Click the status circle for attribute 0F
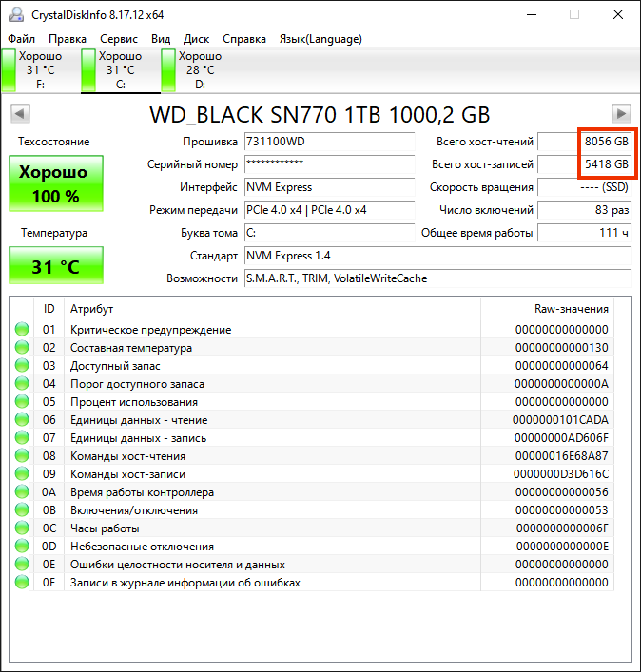The width and height of the screenshot is (641, 672). 22,582
